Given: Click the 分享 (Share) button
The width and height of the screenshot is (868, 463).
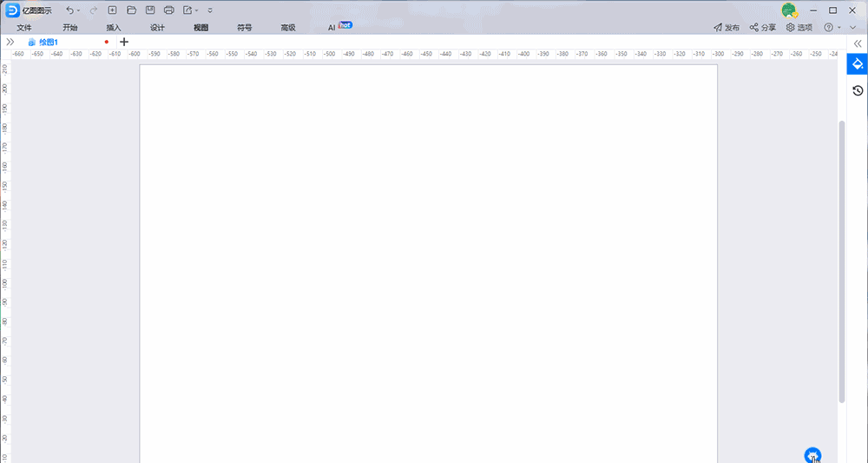Looking at the screenshot, I should (763, 28).
